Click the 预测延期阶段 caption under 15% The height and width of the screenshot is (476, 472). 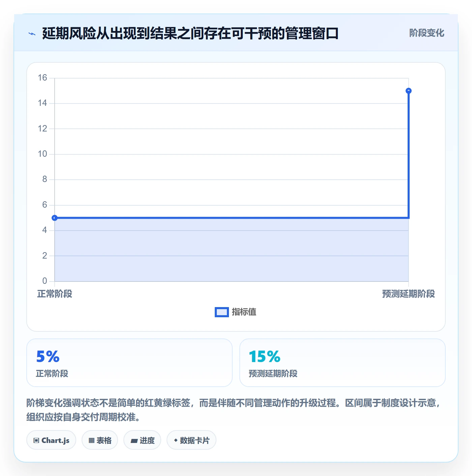pos(273,374)
